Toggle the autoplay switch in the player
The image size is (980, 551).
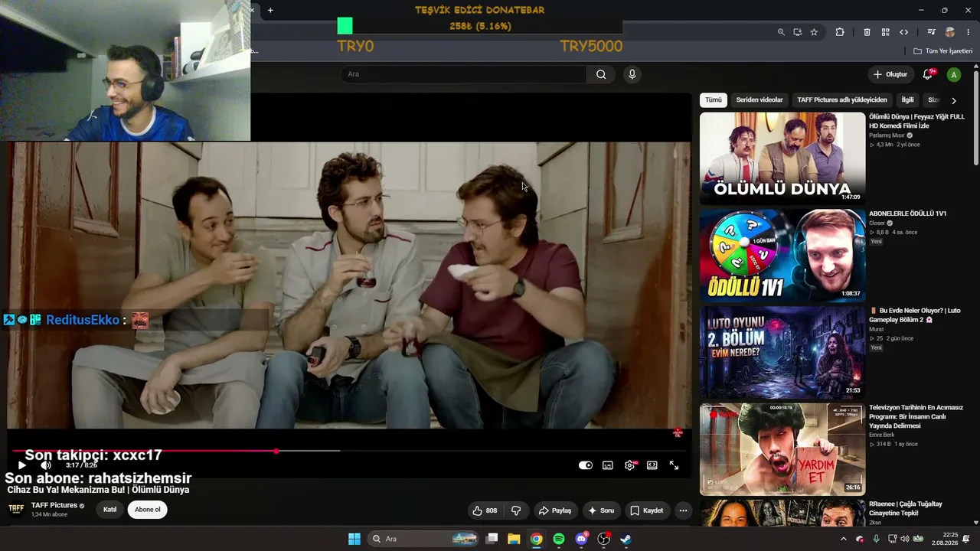[x=586, y=465]
